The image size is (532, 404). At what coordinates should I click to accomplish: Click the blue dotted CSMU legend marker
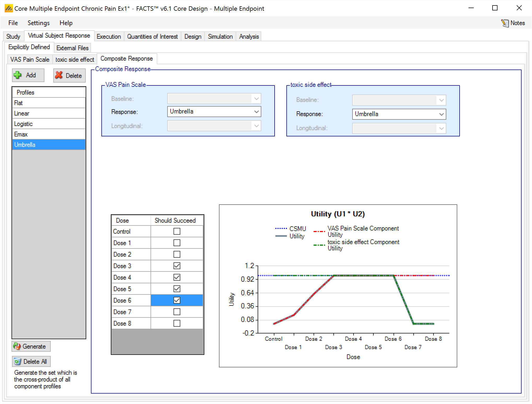(x=281, y=229)
